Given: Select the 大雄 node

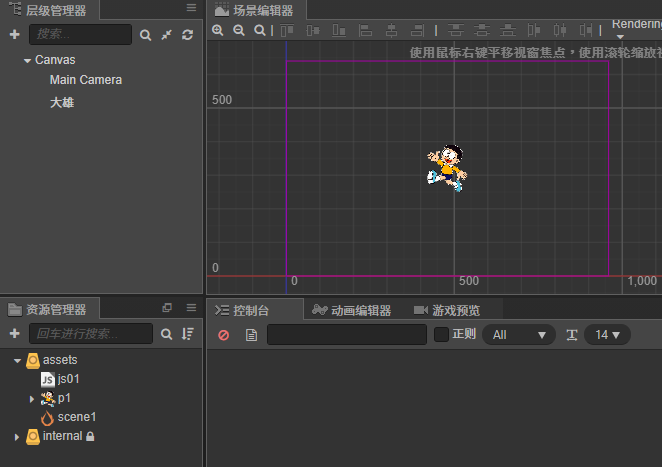Looking at the screenshot, I should [62, 103].
